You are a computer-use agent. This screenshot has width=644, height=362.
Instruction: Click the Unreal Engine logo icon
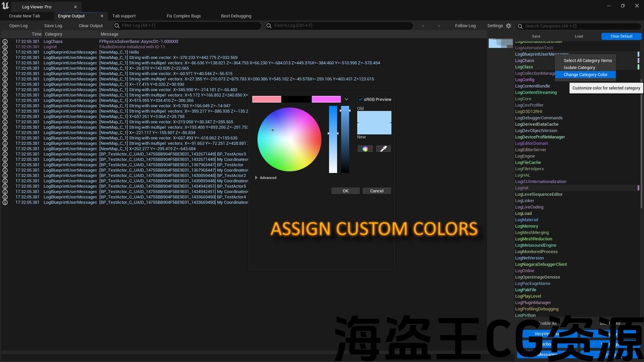(x=6, y=6)
